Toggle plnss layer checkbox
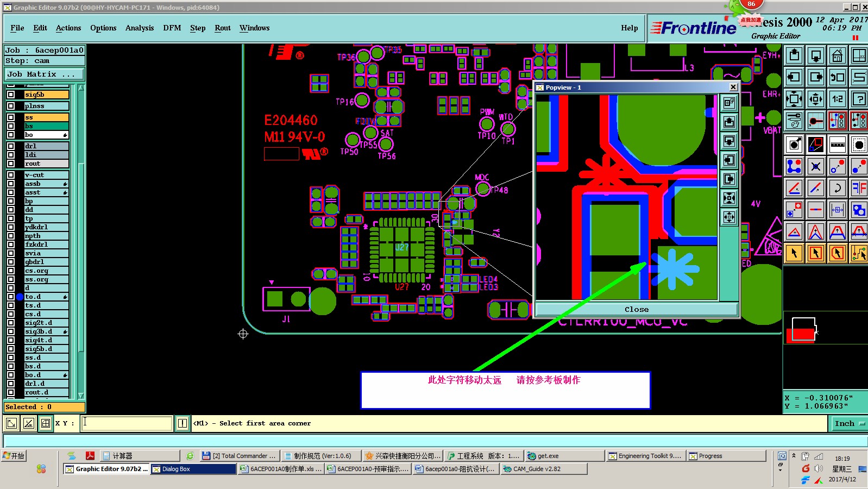This screenshot has height=489, width=868. click(x=11, y=106)
